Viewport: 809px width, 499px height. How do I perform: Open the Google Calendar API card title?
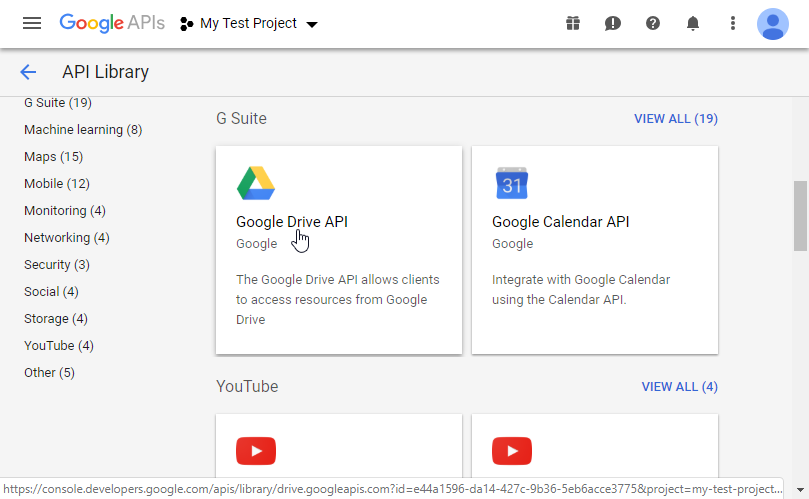click(560, 222)
